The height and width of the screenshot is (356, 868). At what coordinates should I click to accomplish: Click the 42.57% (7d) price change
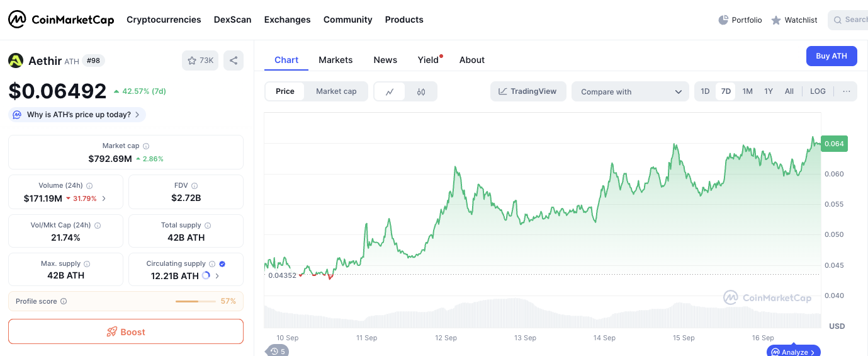pos(140,91)
